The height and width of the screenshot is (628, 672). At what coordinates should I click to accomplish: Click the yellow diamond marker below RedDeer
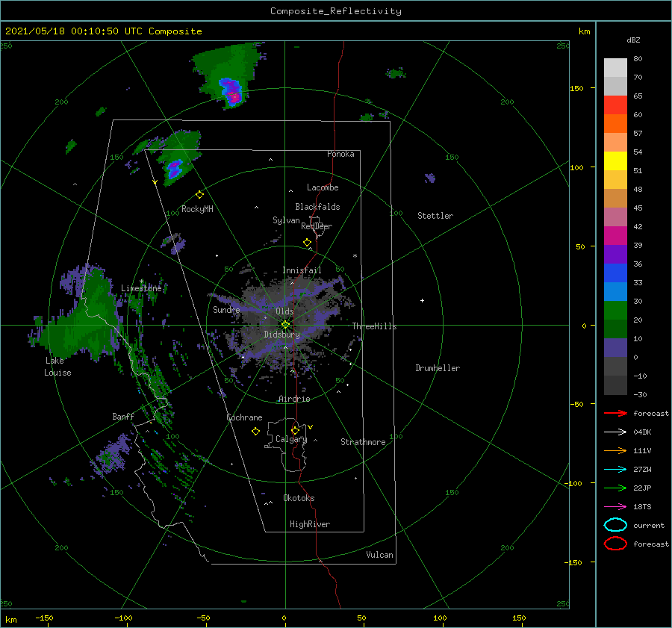(307, 243)
